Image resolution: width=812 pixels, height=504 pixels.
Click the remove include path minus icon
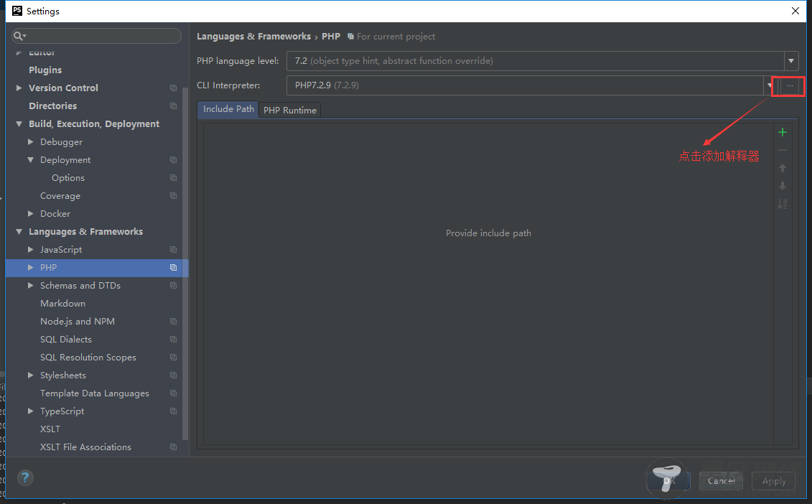783,150
